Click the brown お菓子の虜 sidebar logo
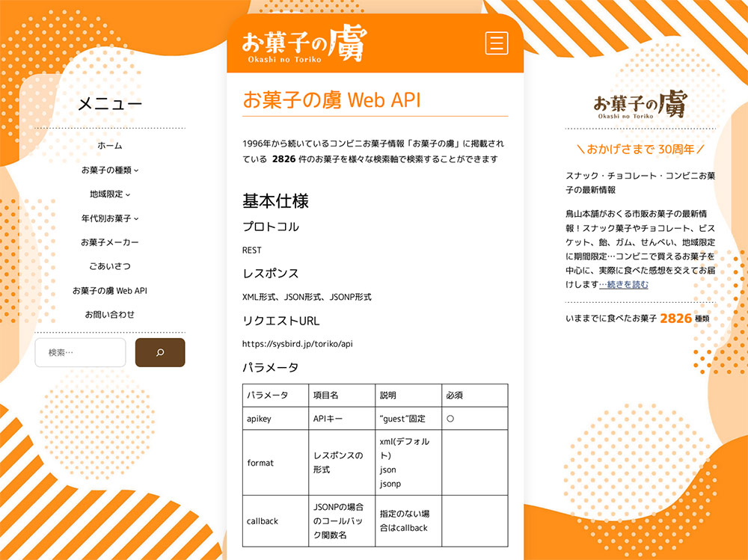This screenshot has height=560, width=748. click(640, 105)
